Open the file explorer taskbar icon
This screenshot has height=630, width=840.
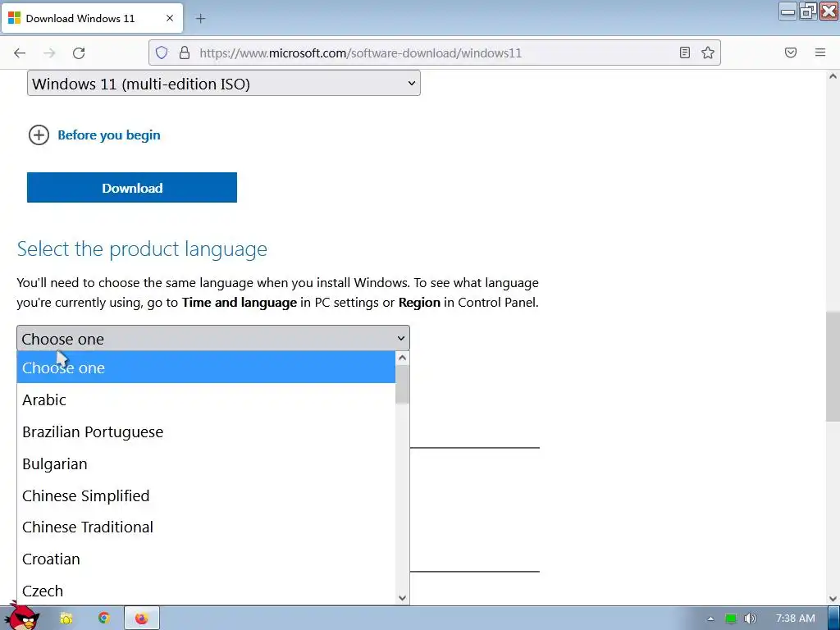[x=66, y=619]
